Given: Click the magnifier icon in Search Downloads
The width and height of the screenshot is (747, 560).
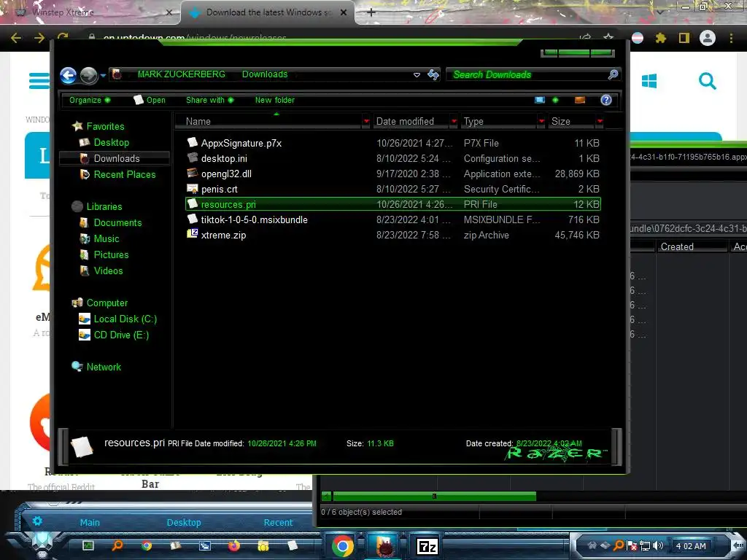Looking at the screenshot, I should pyautogui.click(x=613, y=74).
